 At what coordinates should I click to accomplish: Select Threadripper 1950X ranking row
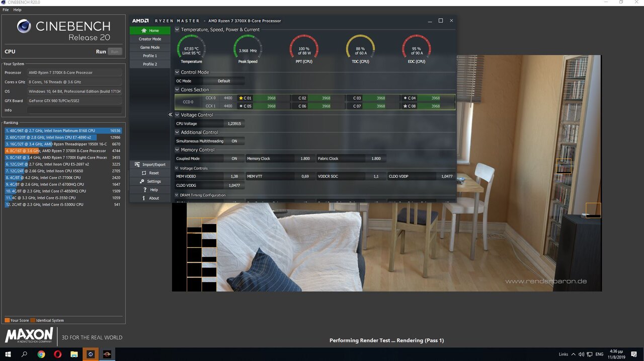click(x=63, y=144)
